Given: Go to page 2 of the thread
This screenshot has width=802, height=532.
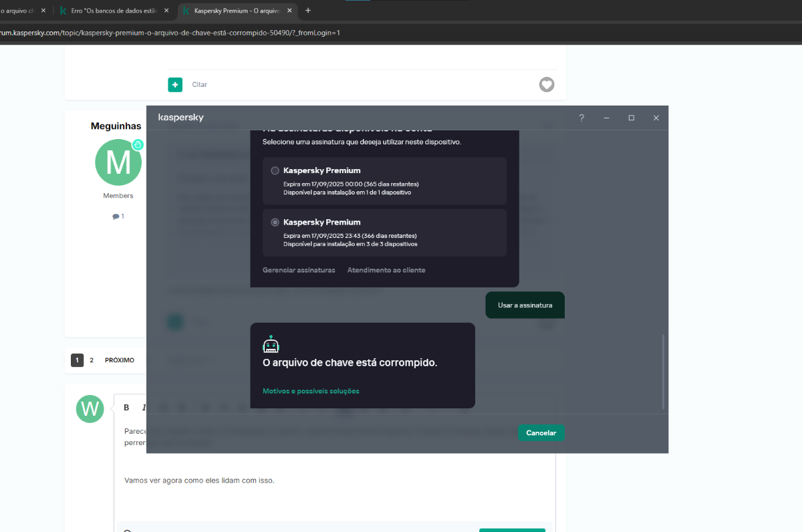Looking at the screenshot, I should pyautogui.click(x=92, y=360).
